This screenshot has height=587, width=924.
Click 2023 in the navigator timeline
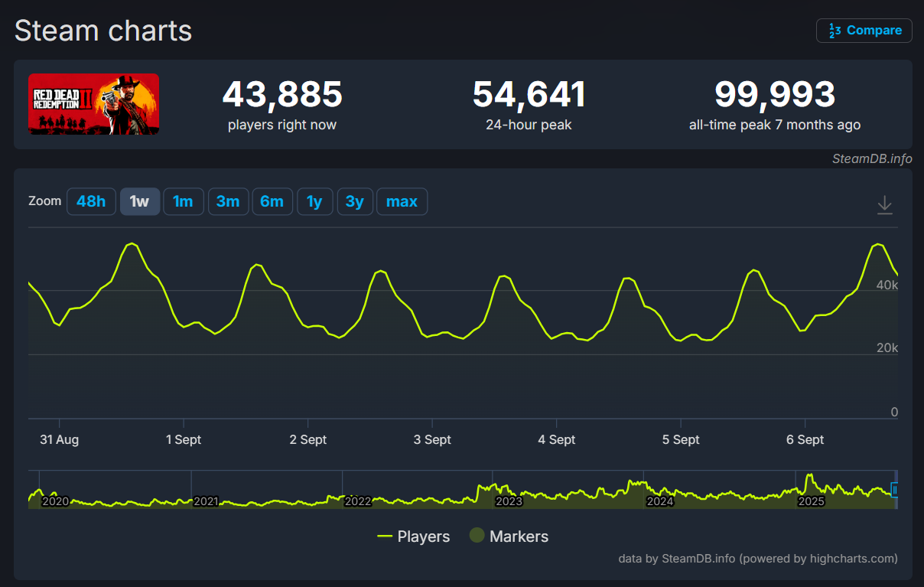coord(509,501)
